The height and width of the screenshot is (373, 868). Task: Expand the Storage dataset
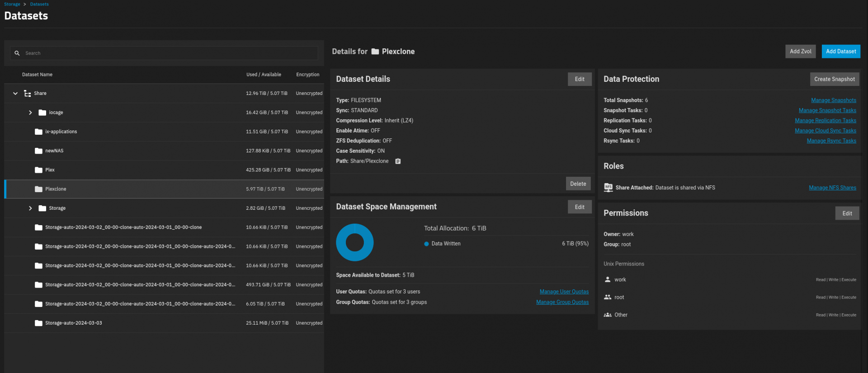pyautogui.click(x=30, y=208)
